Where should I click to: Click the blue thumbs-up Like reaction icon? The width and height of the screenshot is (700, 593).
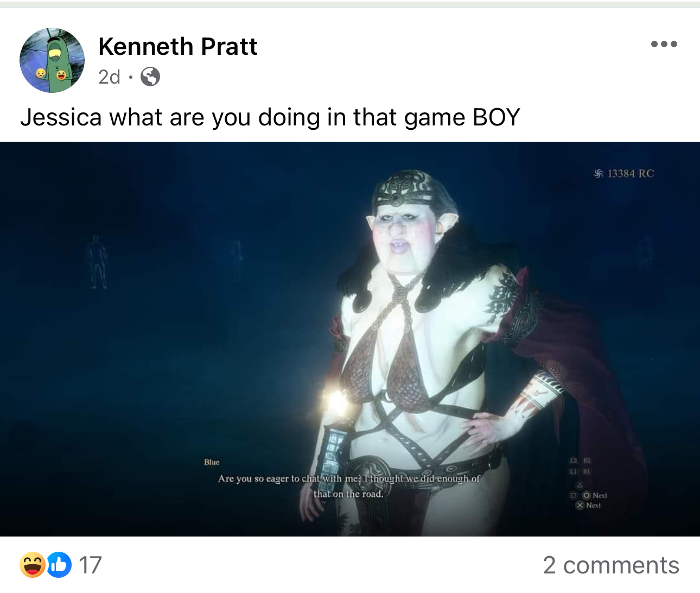pyautogui.click(x=59, y=565)
